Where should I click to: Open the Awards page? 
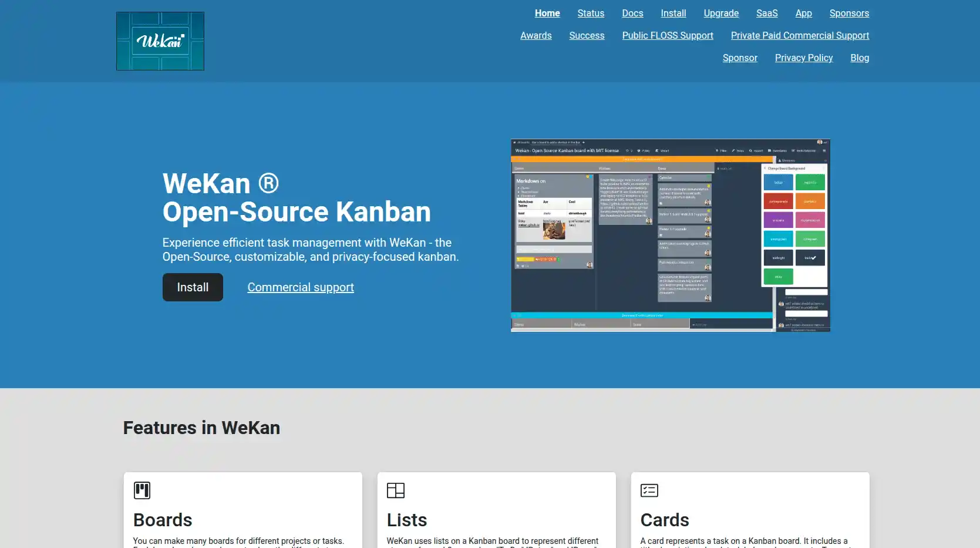pyautogui.click(x=536, y=35)
